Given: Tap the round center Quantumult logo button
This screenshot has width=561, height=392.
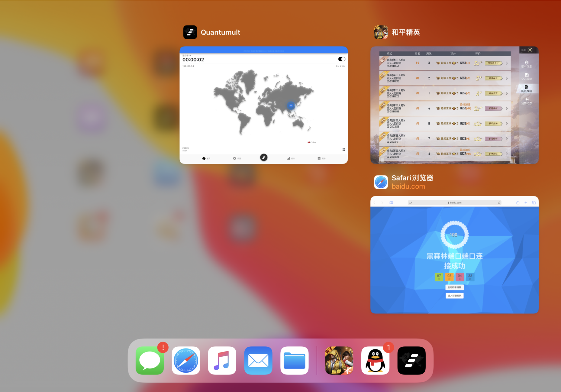Looking at the screenshot, I should pyautogui.click(x=264, y=157).
